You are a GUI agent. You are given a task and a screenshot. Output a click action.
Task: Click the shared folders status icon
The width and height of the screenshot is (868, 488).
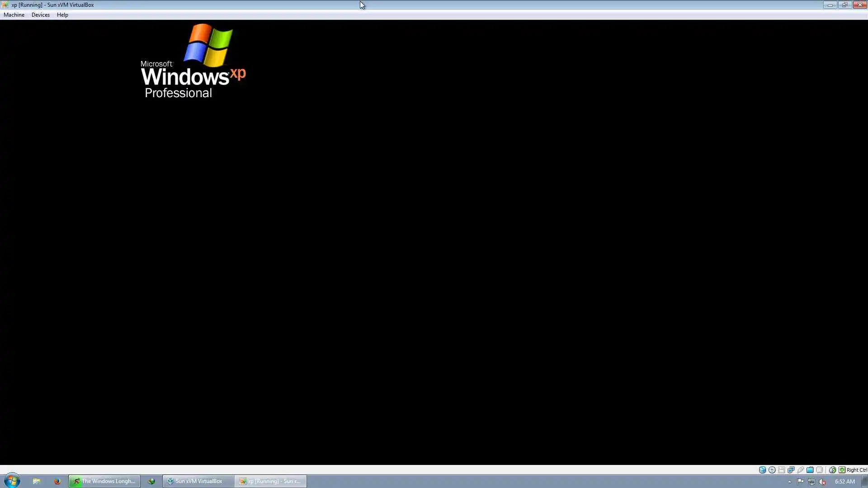coord(810,470)
